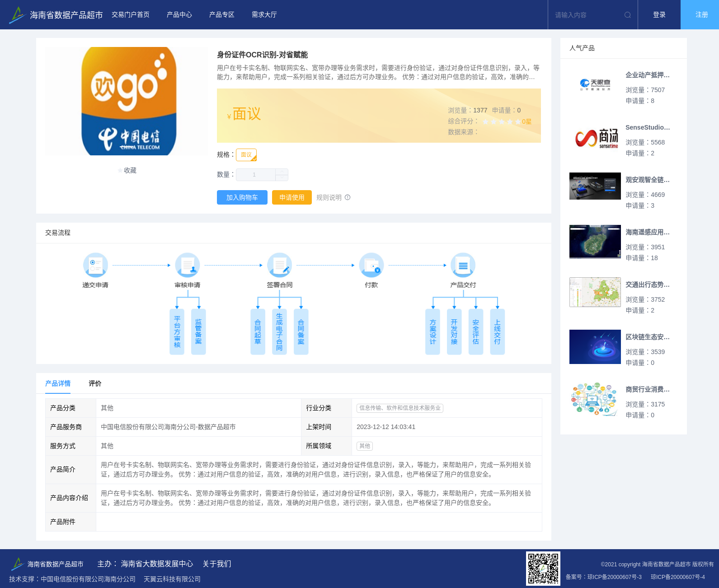This screenshot has height=588, width=719.
Task: Click the 开发对接 step box
Action: pyautogui.click(x=454, y=331)
